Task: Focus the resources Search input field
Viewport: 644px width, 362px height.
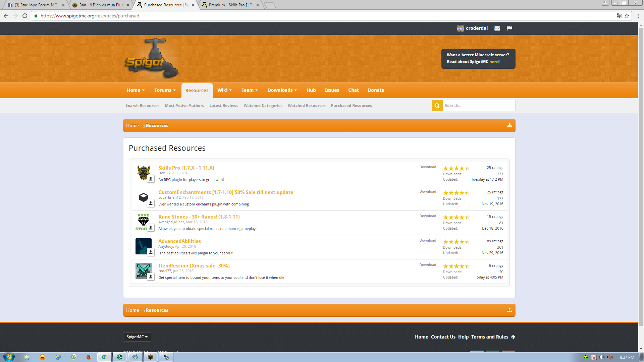Action: (479, 106)
